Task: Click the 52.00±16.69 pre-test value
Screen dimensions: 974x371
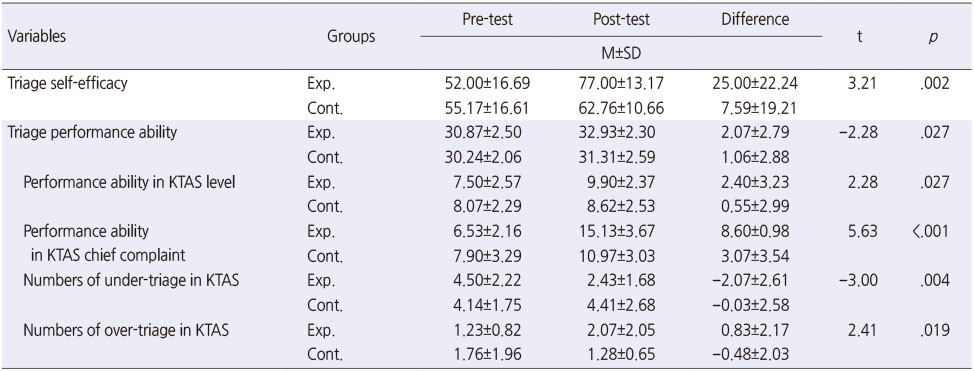Action: [x=488, y=84]
